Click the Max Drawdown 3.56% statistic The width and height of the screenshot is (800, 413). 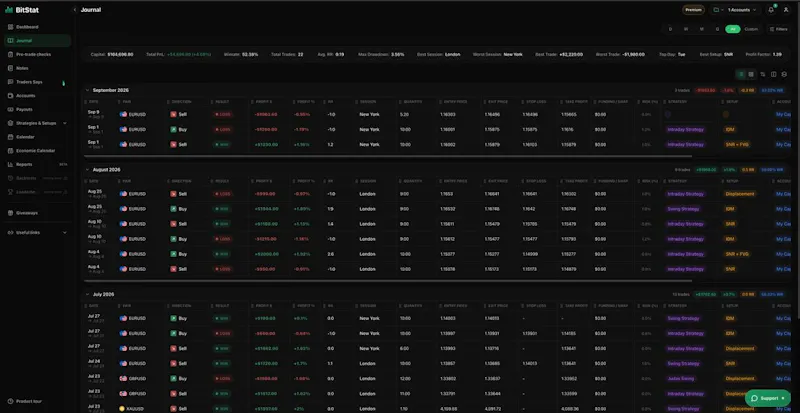381,54
